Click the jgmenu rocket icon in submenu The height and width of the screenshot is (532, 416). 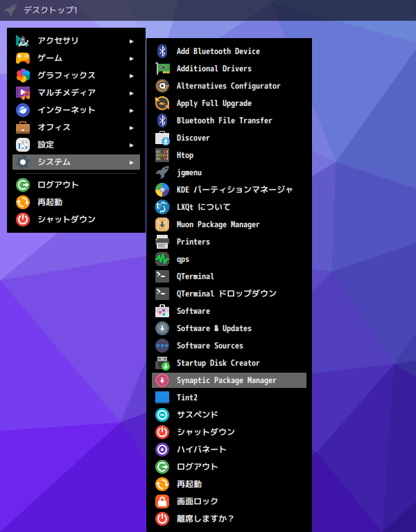[162, 172]
